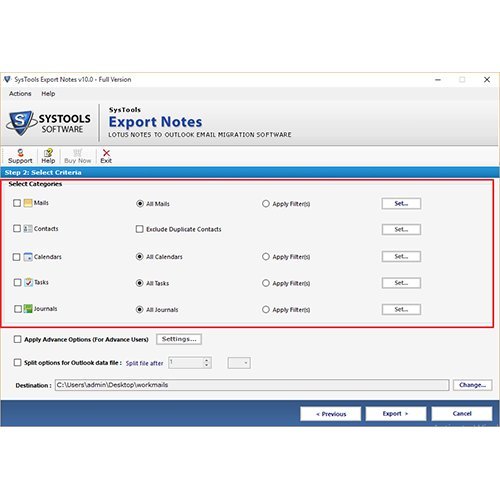
Task: Open the Actions menu
Action: [x=20, y=94]
